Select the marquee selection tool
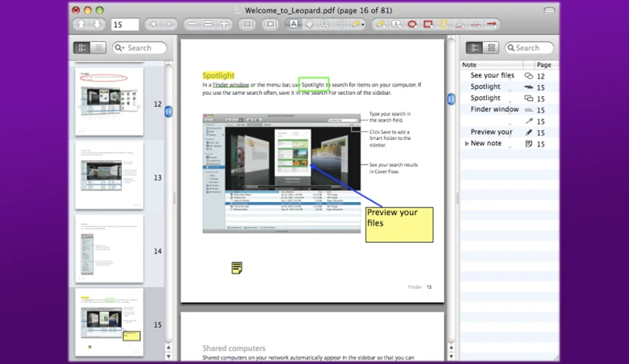629x364 pixels. click(341, 25)
